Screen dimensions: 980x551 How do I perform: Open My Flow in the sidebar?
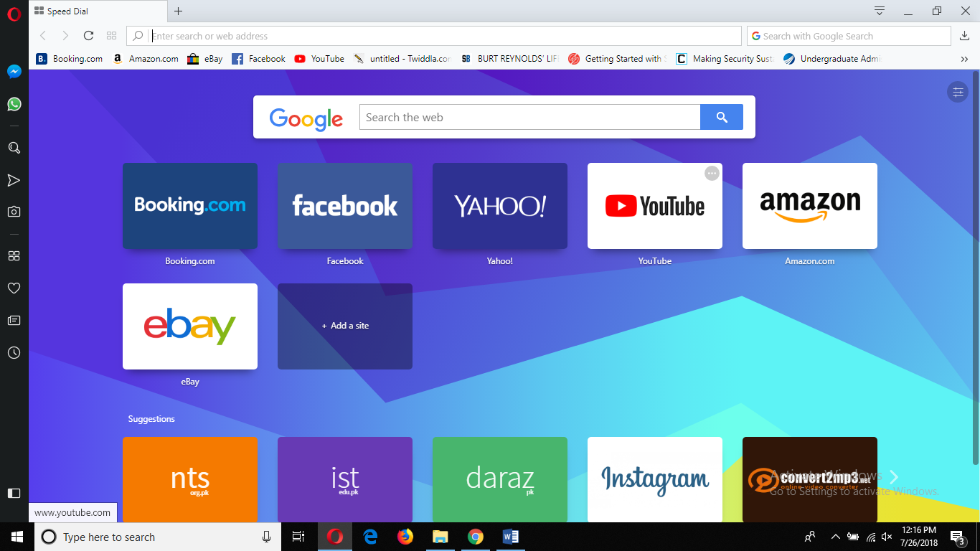pyautogui.click(x=13, y=180)
